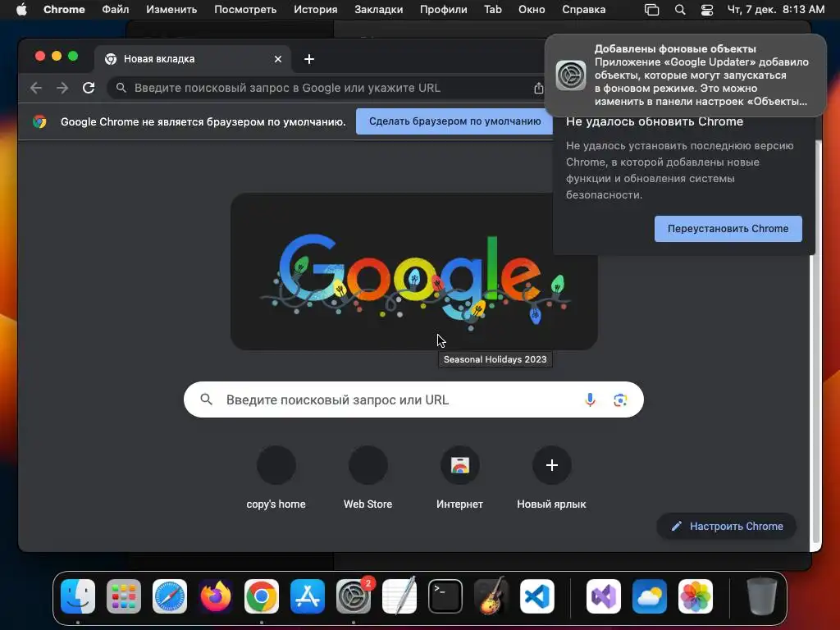Launch GarageBand from the dock
This screenshot has width=840, height=630.
pos(491,596)
